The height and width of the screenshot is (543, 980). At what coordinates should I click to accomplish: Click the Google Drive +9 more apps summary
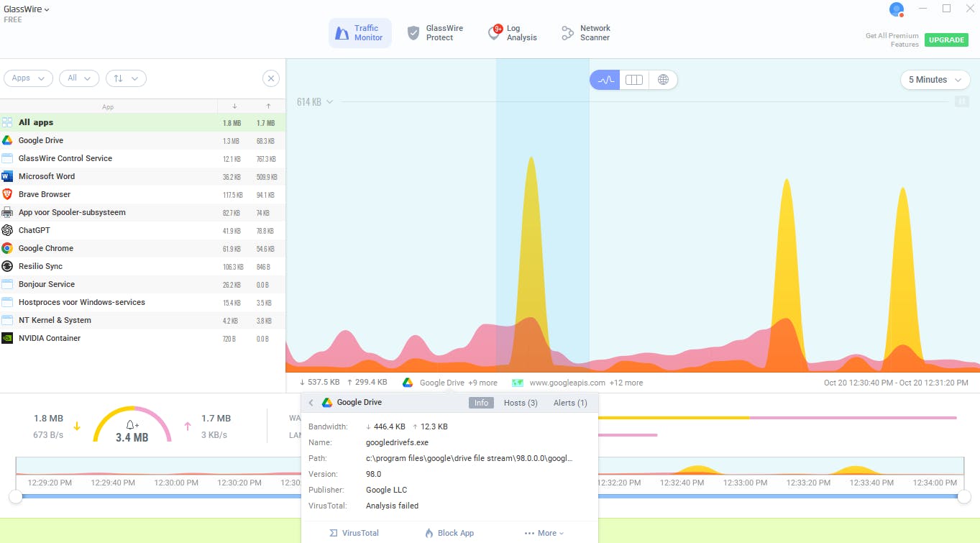click(450, 383)
